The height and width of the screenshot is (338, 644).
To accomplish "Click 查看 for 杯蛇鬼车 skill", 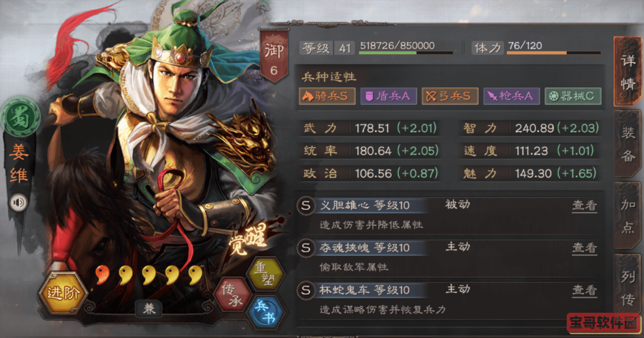I will pyautogui.click(x=584, y=290).
